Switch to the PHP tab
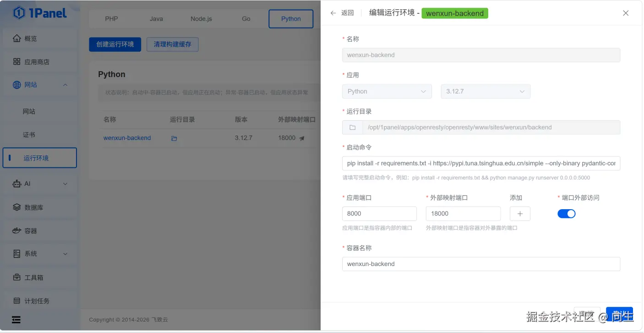Viewport: 644px width, 333px height. [111, 19]
